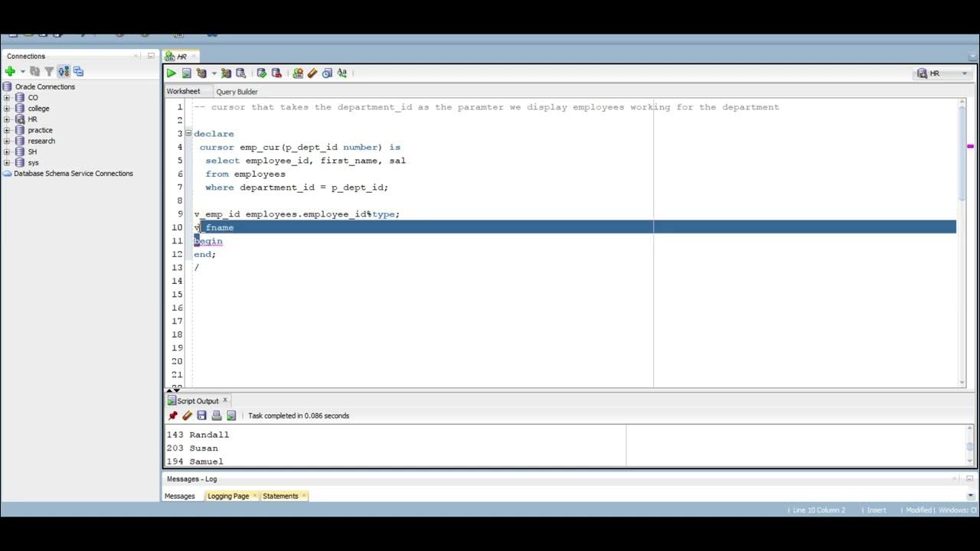Screen dimensions: 980x551
Task: Select Database Schema Service Connections node
Action: pyautogui.click(x=73, y=174)
